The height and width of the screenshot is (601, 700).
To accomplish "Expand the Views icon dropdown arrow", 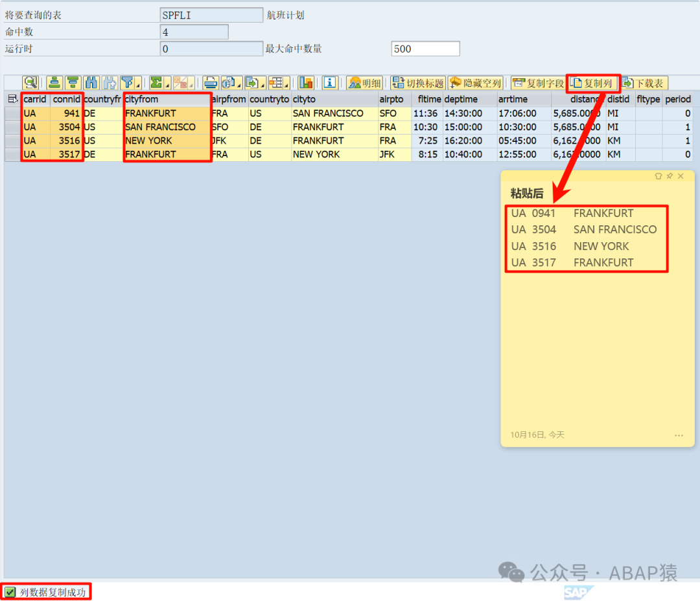I will [239, 84].
